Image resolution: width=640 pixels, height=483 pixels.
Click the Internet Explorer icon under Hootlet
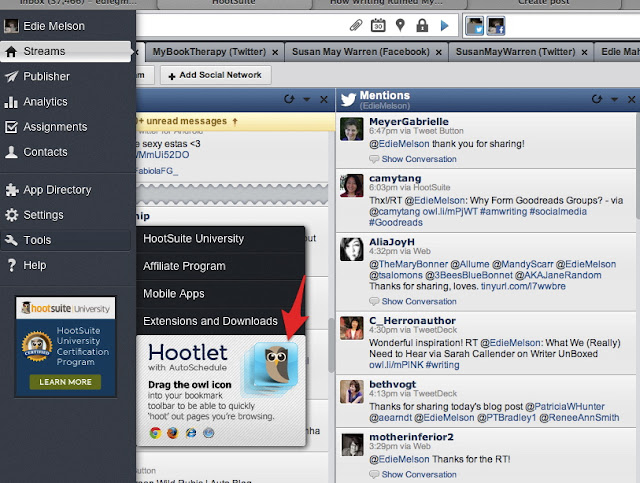191,433
